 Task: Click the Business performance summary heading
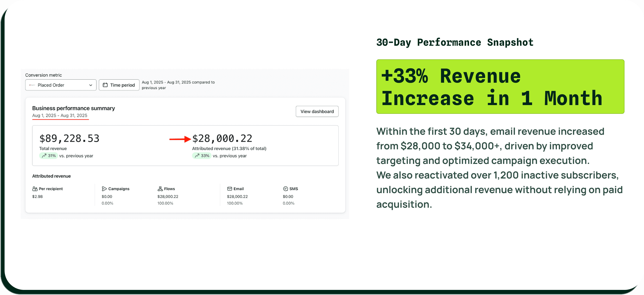point(73,108)
